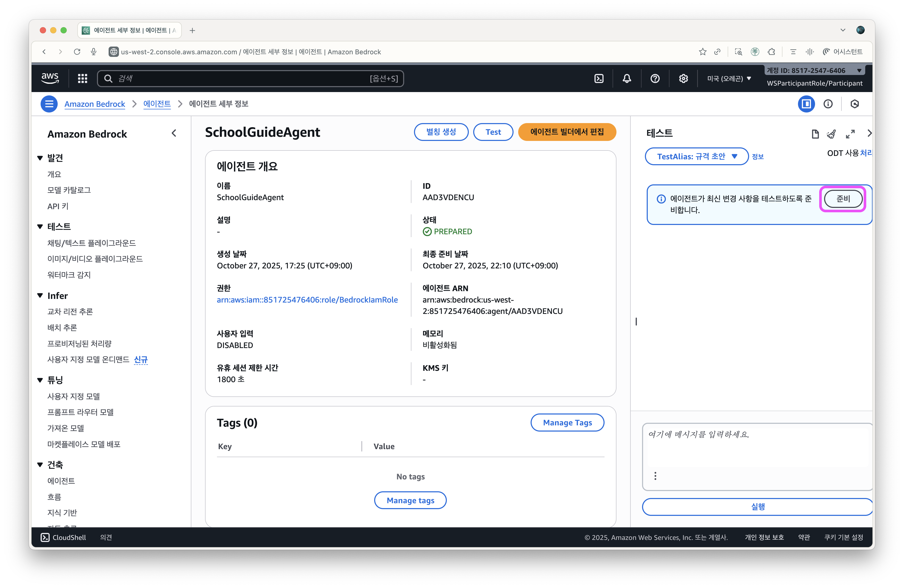Open the notifications bell

coord(627,78)
